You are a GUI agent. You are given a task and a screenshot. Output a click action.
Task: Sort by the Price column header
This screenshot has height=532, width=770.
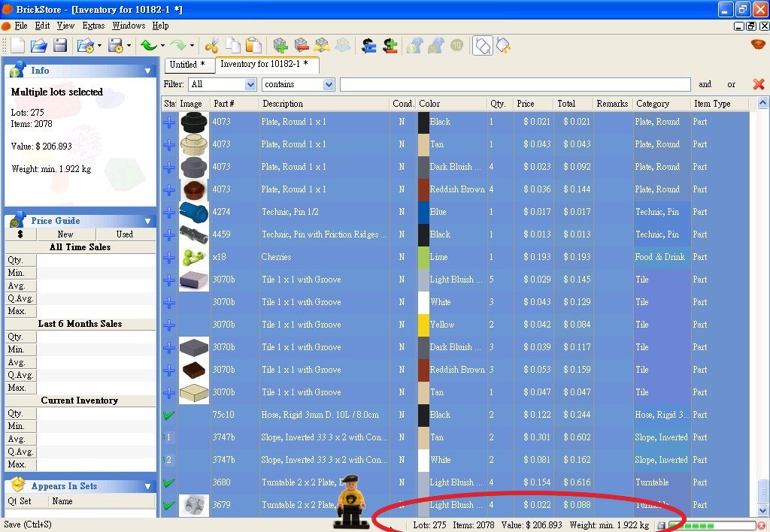click(533, 104)
